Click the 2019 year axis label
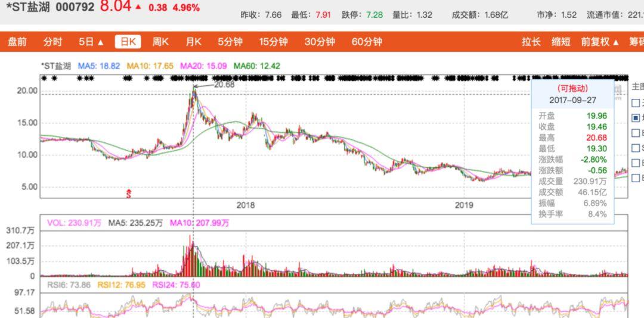 click(464, 205)
